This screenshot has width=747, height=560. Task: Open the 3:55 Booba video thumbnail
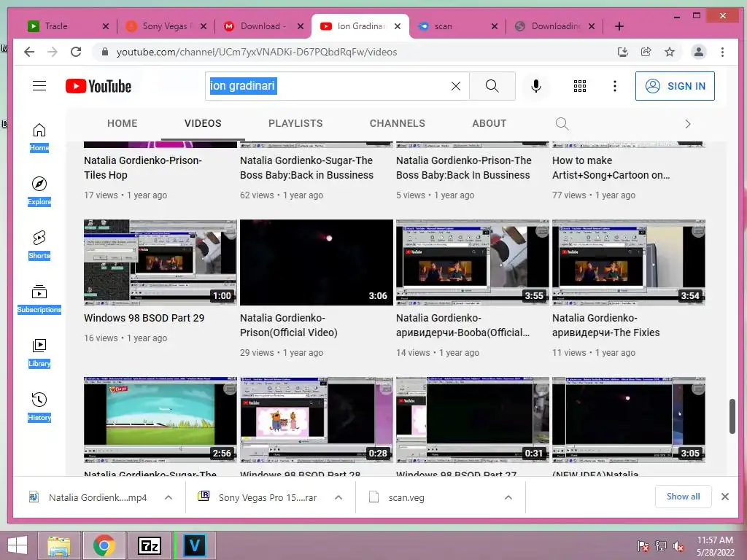[x=473, y=262]
